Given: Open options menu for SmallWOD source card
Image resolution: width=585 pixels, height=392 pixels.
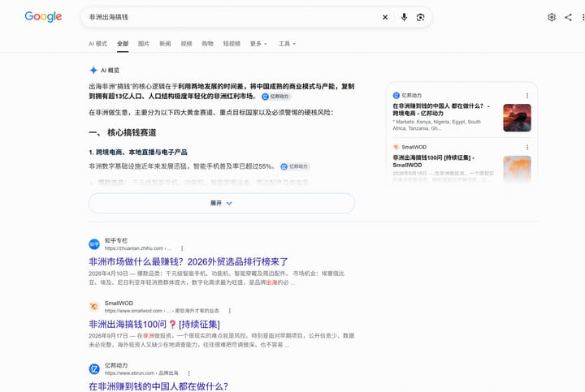Looking at the screenshot, I should pos(527,147).
